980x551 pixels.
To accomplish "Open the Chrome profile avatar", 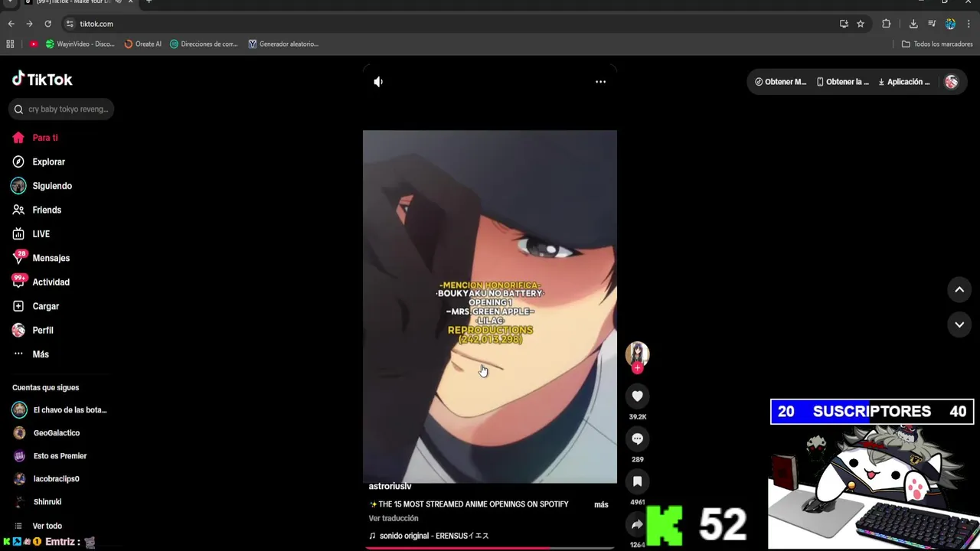I will point(950,24).
